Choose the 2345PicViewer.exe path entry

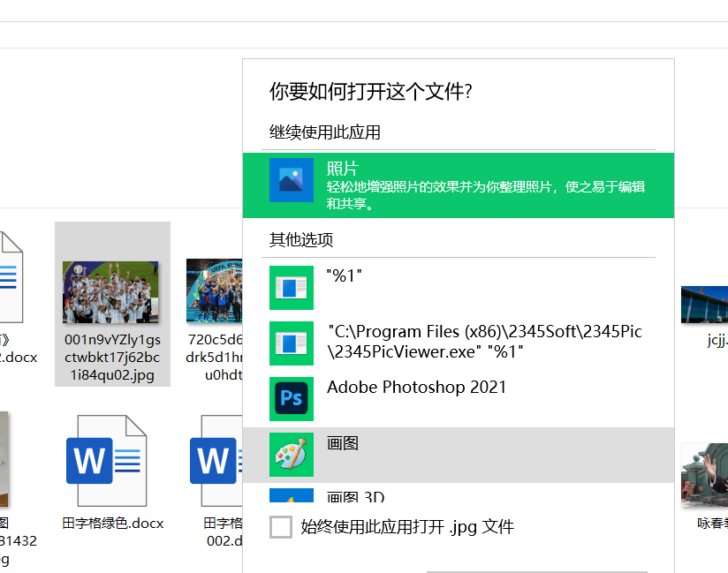click(484, 342)
